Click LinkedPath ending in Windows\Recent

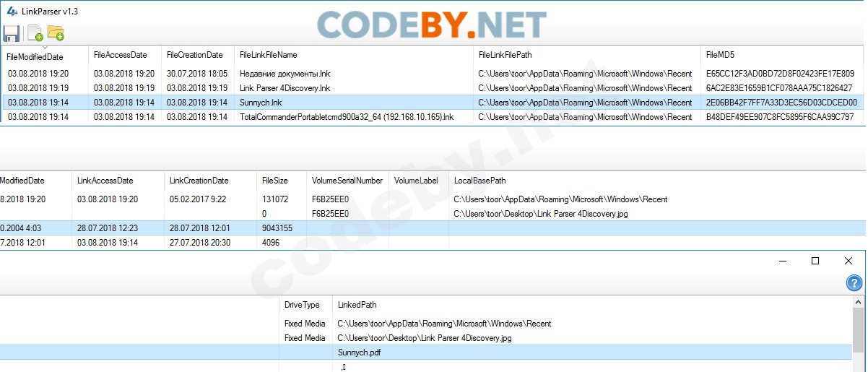tap(444, 324)
